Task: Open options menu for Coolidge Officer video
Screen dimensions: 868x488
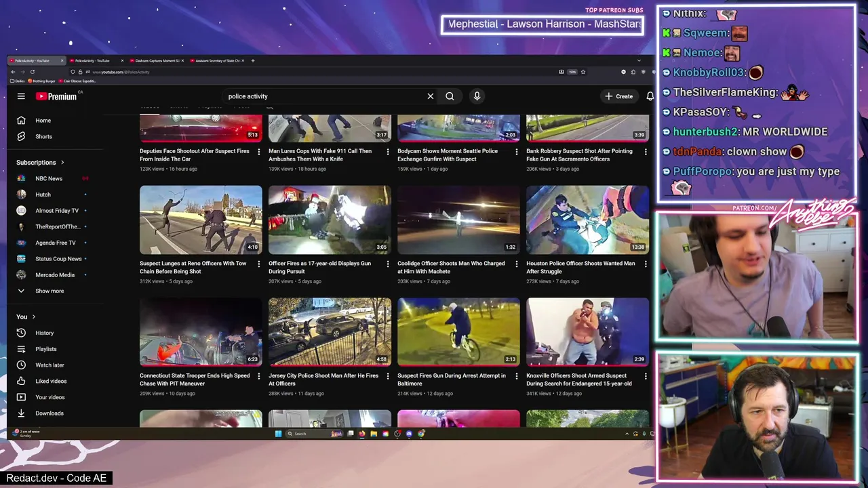Action: [x=516, y=264]
